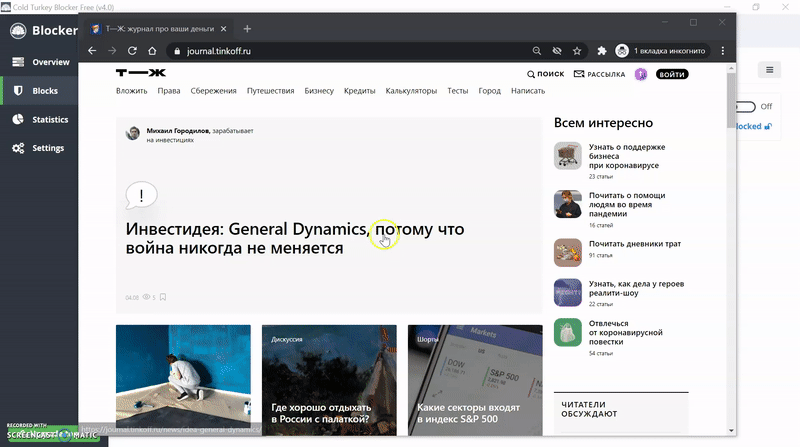Open the pandemic help for people collection
Image resolution: width=800 pixels, height=447 pixels.
pyautogui.click(x=627, y=205)
